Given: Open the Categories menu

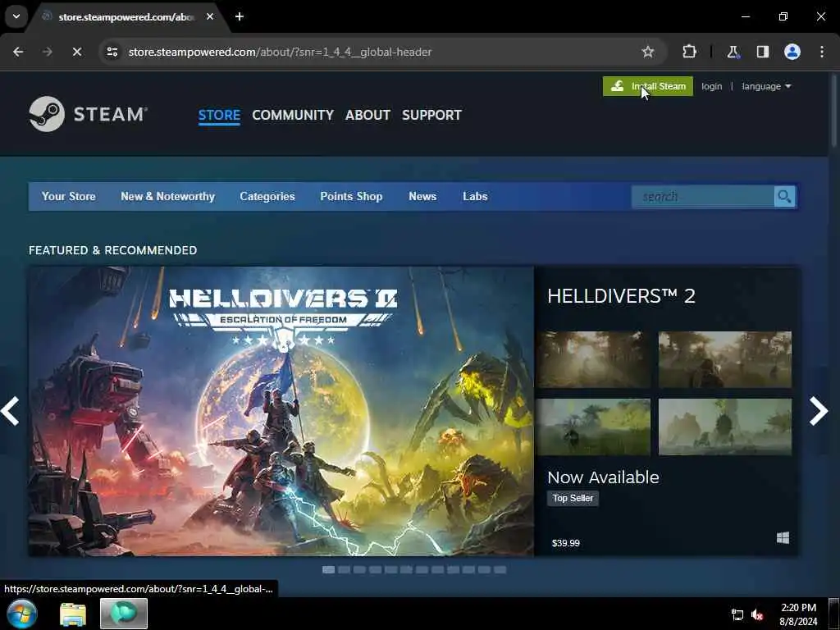Looking at the screenshot, I should [267, 197].
